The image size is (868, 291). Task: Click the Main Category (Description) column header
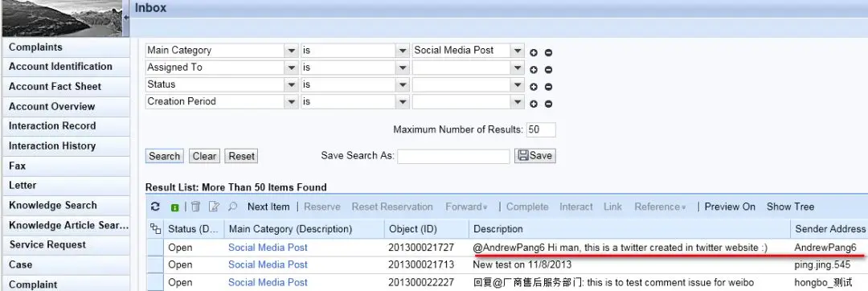[x=305, y=228]
